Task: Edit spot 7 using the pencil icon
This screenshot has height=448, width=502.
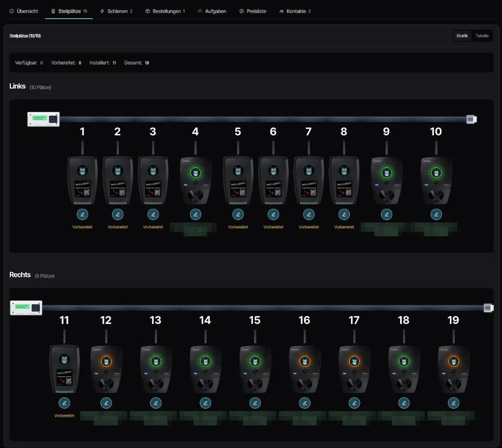Action: pos(309,214)
